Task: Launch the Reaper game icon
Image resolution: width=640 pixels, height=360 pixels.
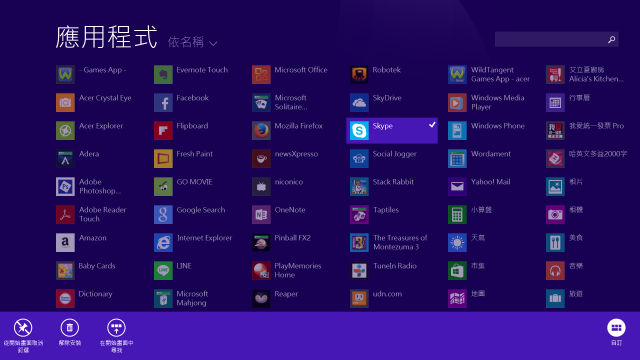Action: (x=261, y=298)
